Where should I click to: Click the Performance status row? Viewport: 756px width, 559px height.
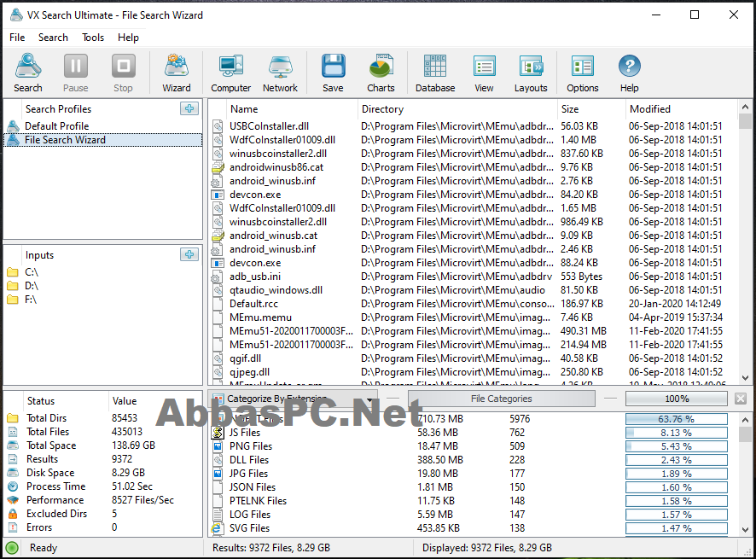coord(103,500)
